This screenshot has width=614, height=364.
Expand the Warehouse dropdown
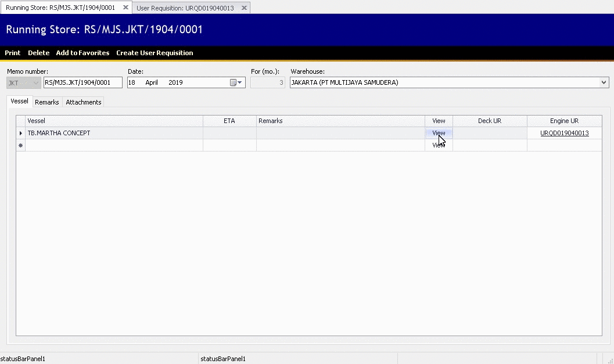[x=604, y=82]
